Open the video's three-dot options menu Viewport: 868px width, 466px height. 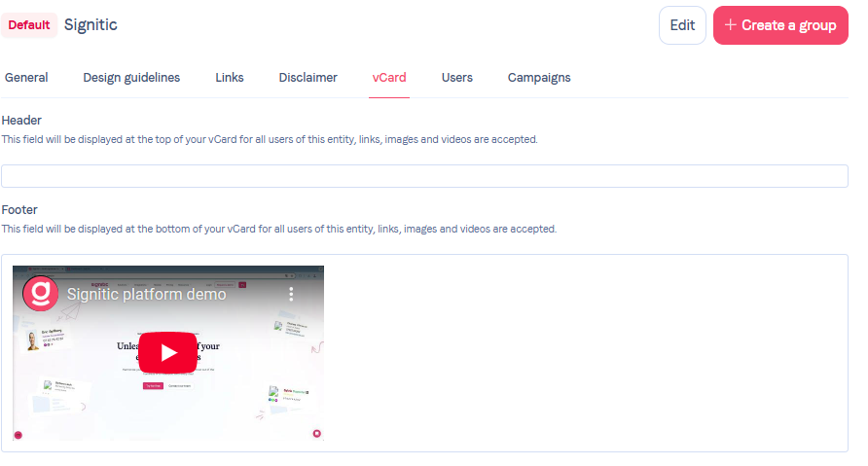[x=291, y=294]
